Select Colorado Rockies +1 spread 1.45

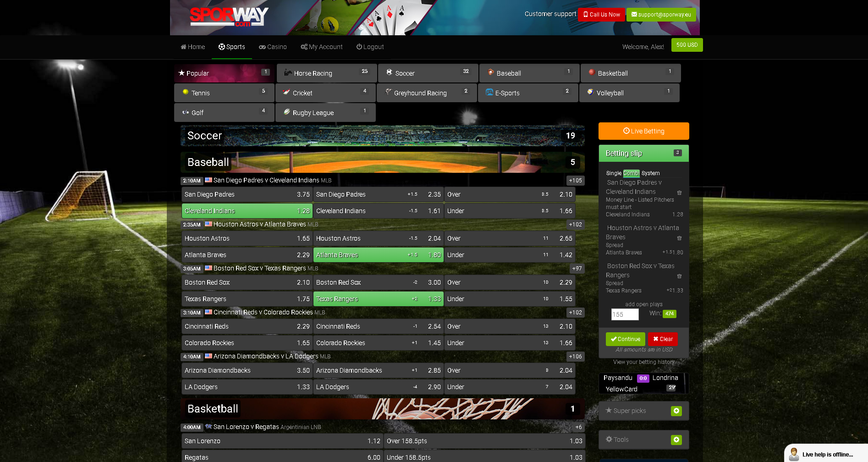[378, 343]
